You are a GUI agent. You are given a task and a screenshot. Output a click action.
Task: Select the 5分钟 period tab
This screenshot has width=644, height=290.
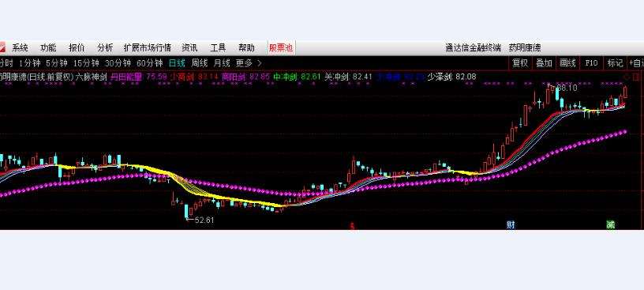tap(56, 63)
